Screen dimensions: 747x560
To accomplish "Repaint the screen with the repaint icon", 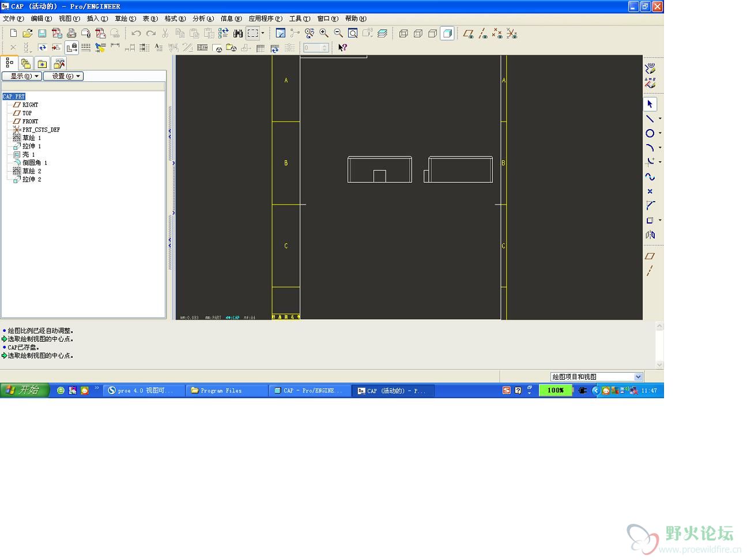I will point(281,33).
